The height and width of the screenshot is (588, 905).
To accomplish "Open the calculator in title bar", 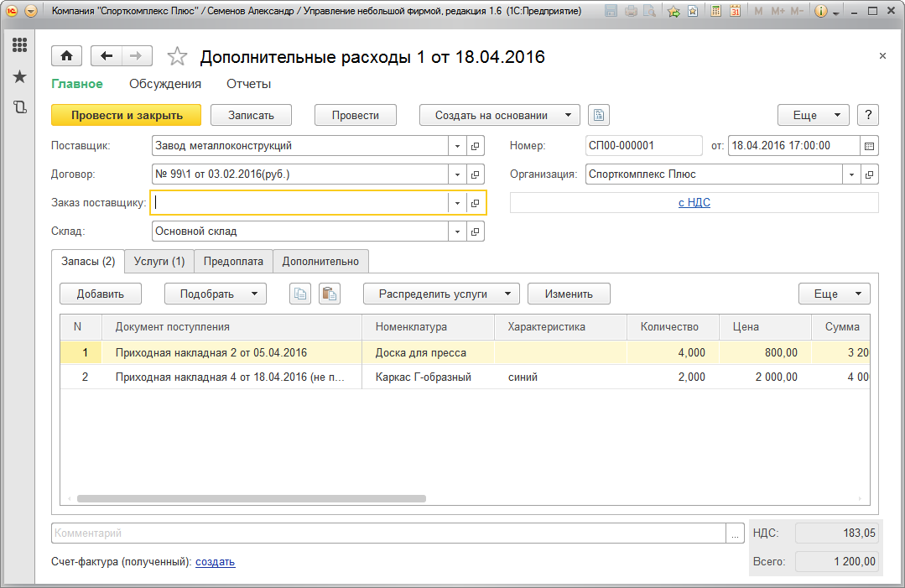I will click(x=715, y=12).
